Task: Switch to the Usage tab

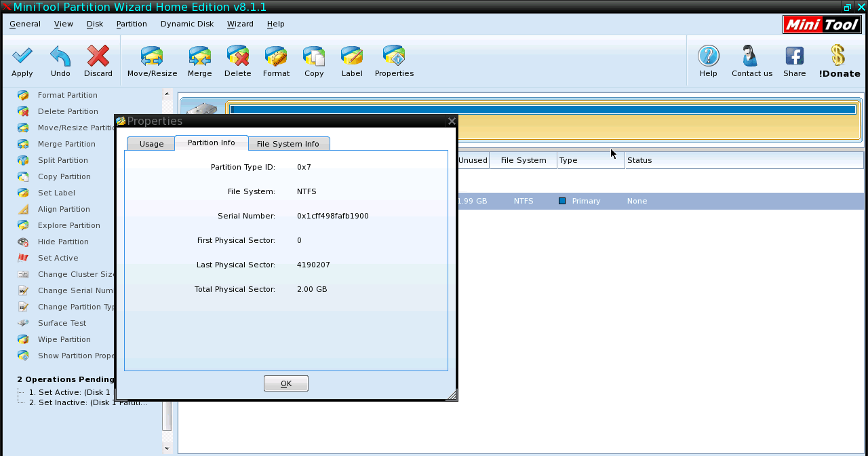Action: point(151,144)
